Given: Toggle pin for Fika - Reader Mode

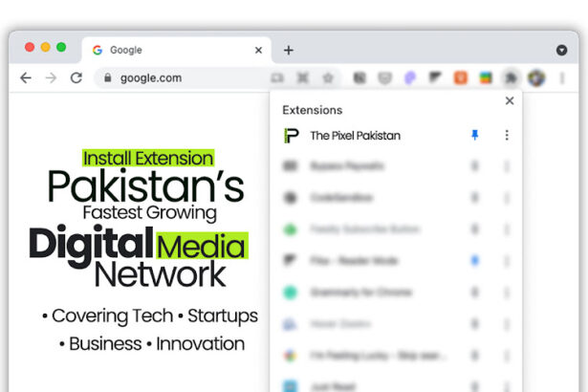Looking at the screenshot, I should [474, 260].
